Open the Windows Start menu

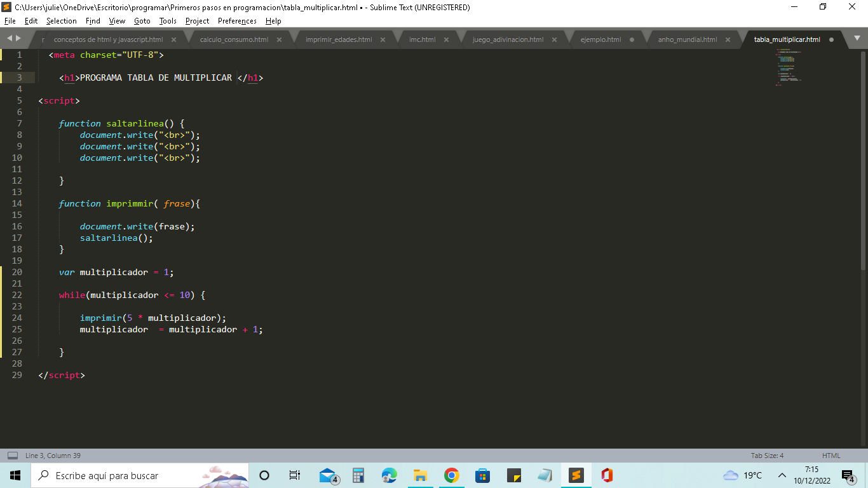click(x=15, y=475)
